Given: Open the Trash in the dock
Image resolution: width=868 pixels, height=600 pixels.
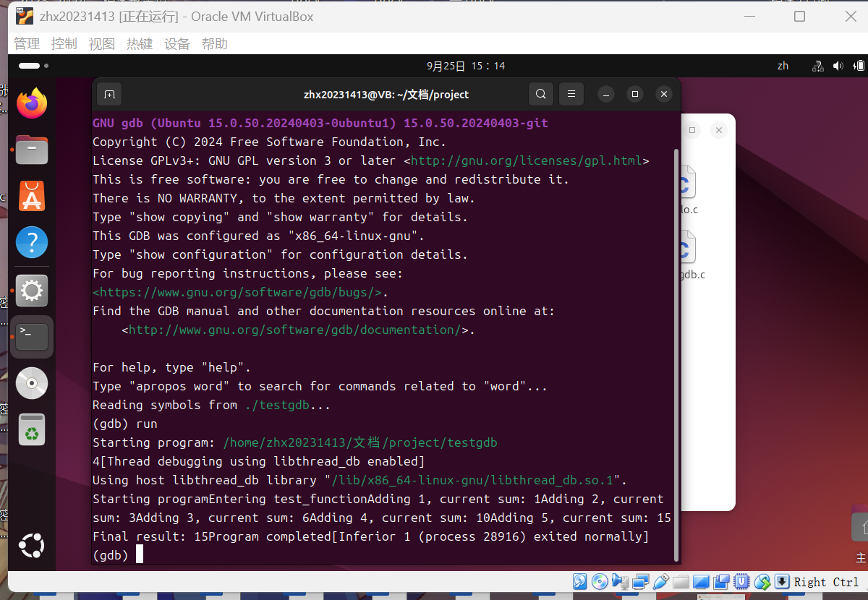Looking at the screenshot, I should point(32,430).
